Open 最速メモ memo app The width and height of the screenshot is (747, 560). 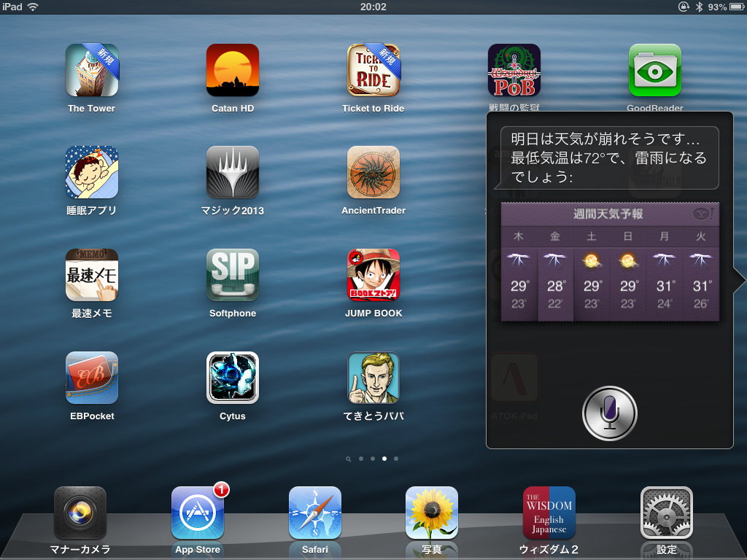point(92,276)
